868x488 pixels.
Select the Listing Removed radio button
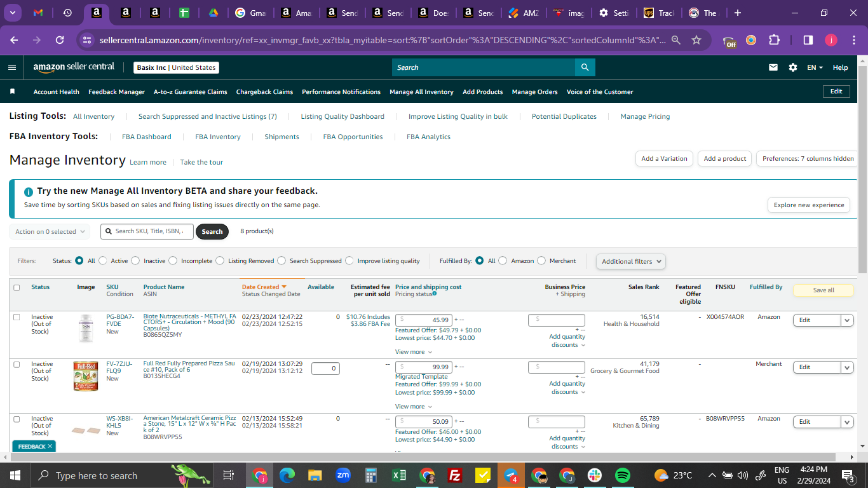tap(220, 261)
